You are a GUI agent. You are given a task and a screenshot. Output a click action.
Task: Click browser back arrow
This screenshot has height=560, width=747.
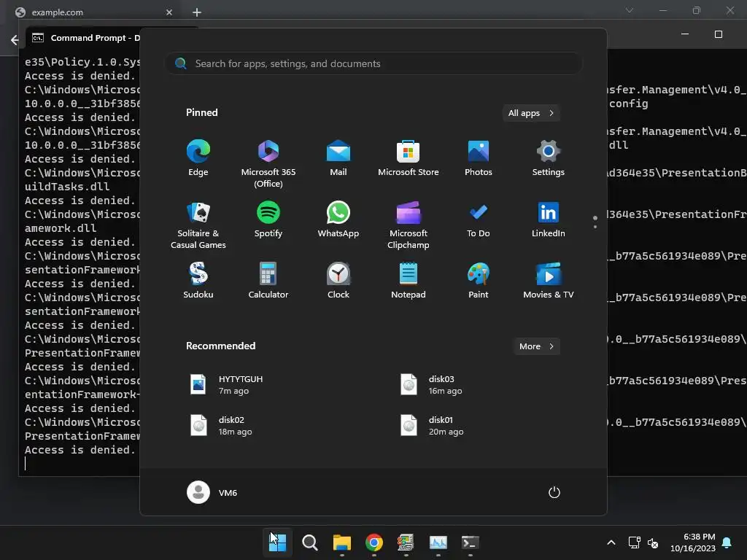click(x=15, y=40)
